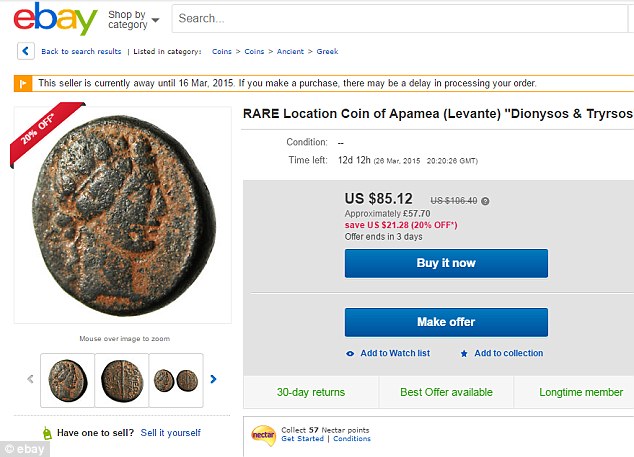Open the Nectar Get Started link
Image resolution: width=634 pixels, height=457 pixels.
(302, 439)
